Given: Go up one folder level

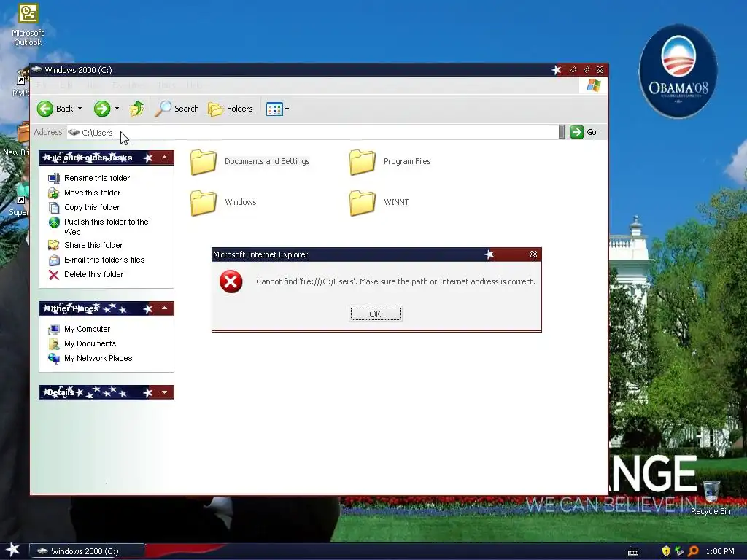Looking at the screenshot, I should [136, 109].
